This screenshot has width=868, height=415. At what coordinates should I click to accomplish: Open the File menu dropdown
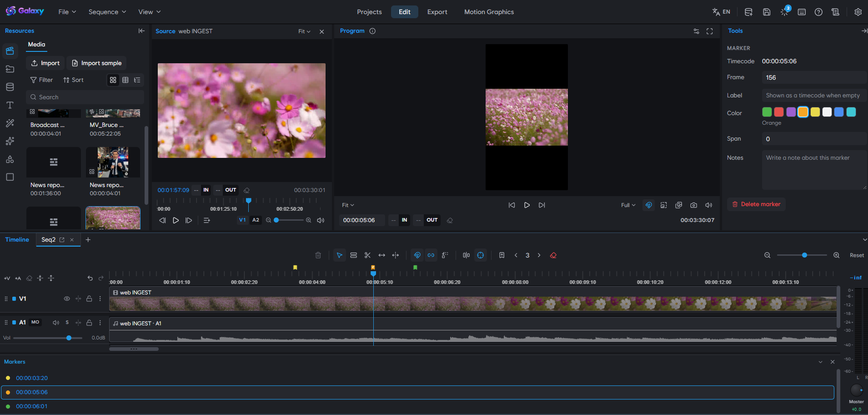pyautogui.click(x=67, y=12)
